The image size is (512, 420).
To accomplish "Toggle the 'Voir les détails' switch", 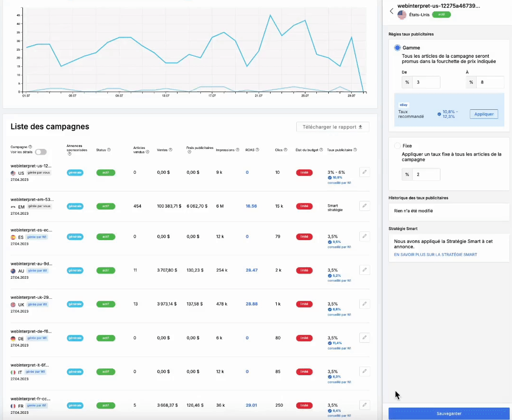I will tap(41, 152).
